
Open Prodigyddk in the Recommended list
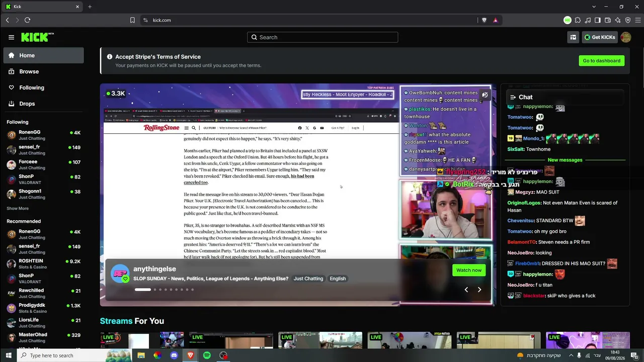pos(44,308)
